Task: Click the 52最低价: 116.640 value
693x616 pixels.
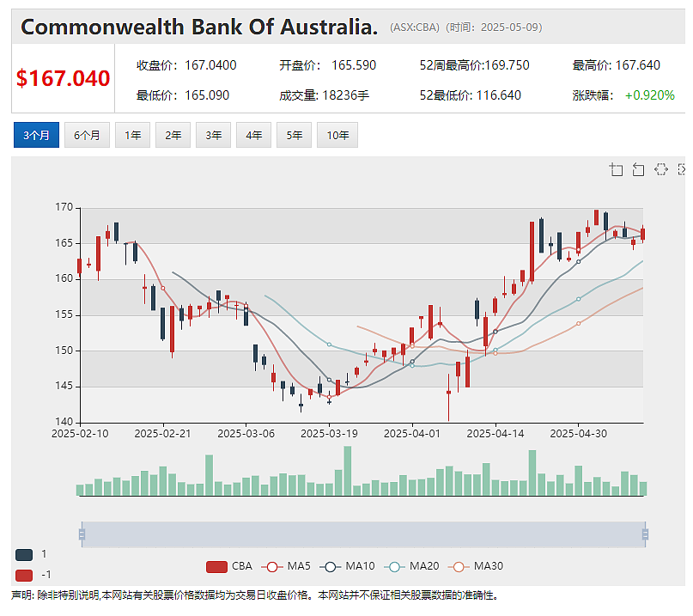Action: click(x=471, y=95)
